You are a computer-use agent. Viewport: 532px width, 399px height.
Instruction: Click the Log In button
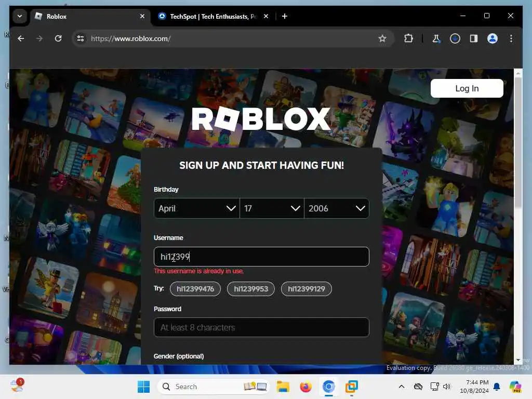(467, 88)
